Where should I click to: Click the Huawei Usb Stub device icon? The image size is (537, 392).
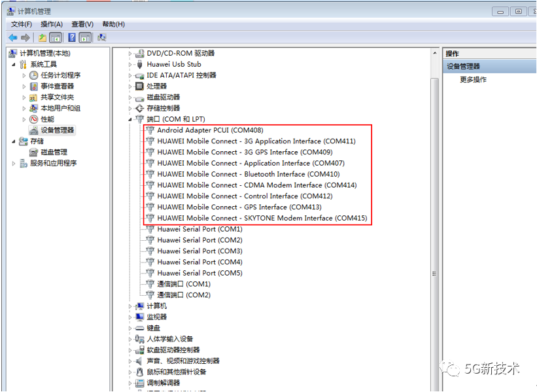139,64
